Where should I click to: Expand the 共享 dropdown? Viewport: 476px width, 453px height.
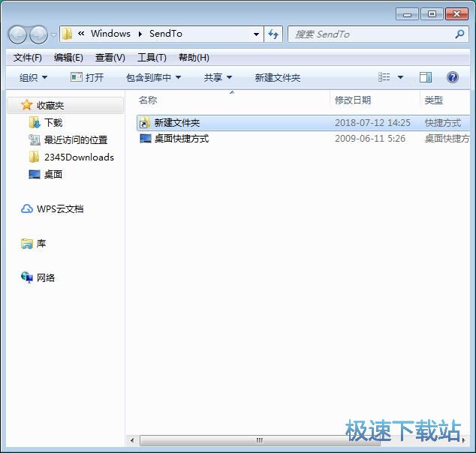point(218,77)
